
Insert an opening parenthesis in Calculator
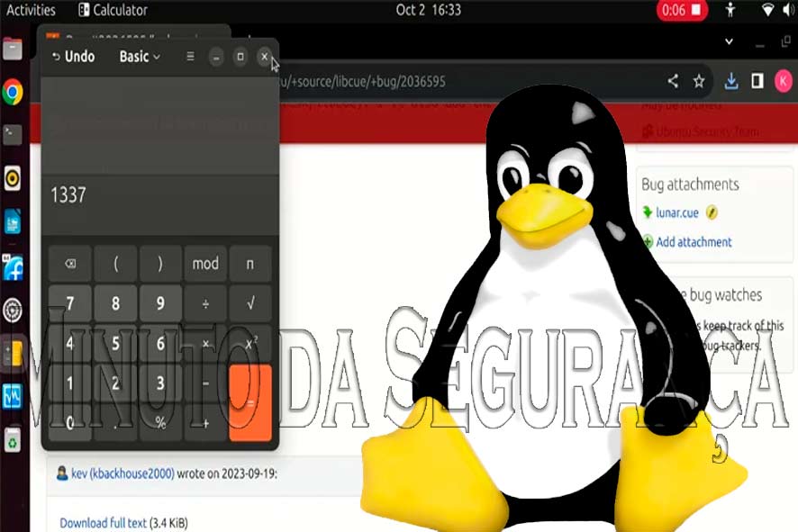pos(115,264)
